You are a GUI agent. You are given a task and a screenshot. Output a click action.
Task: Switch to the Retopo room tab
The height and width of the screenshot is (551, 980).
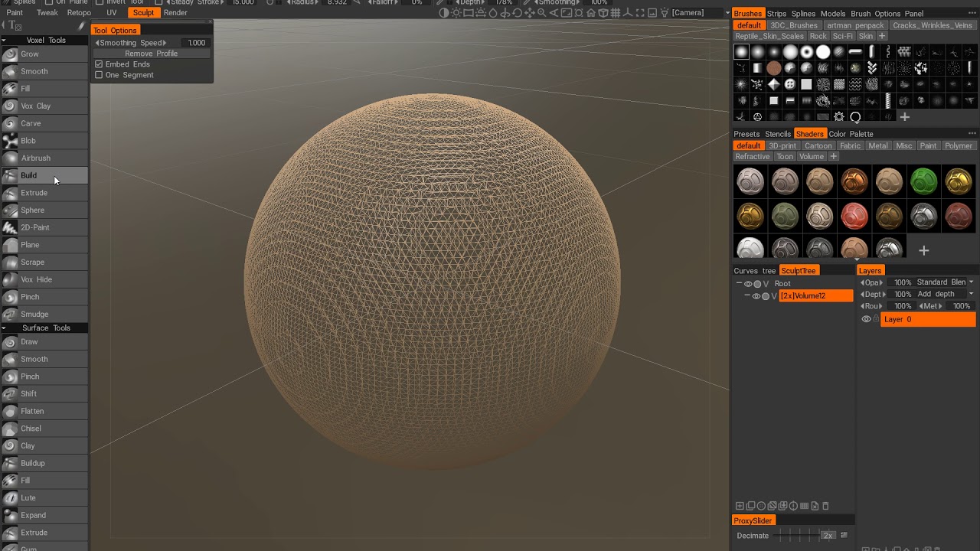(x=79, y=13)
